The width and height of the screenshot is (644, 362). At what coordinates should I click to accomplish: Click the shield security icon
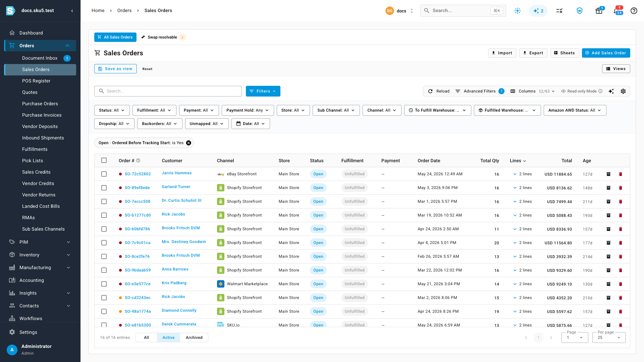click(x=580, y=11)
